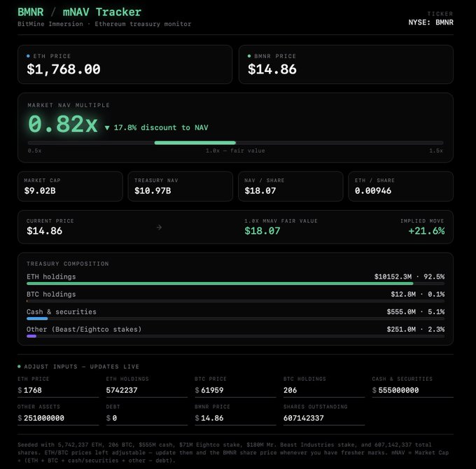Viewport: 476px width, 469px height.
Task: Click the implied move +21.6% value
Action: click(426, 231)
